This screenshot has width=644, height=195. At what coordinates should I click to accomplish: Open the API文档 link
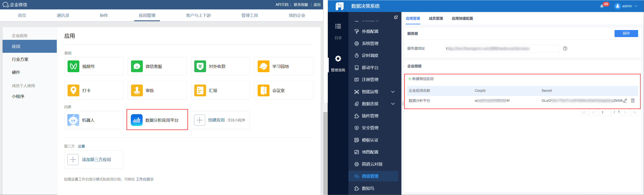pyautogui.click(x=282, y=5)
